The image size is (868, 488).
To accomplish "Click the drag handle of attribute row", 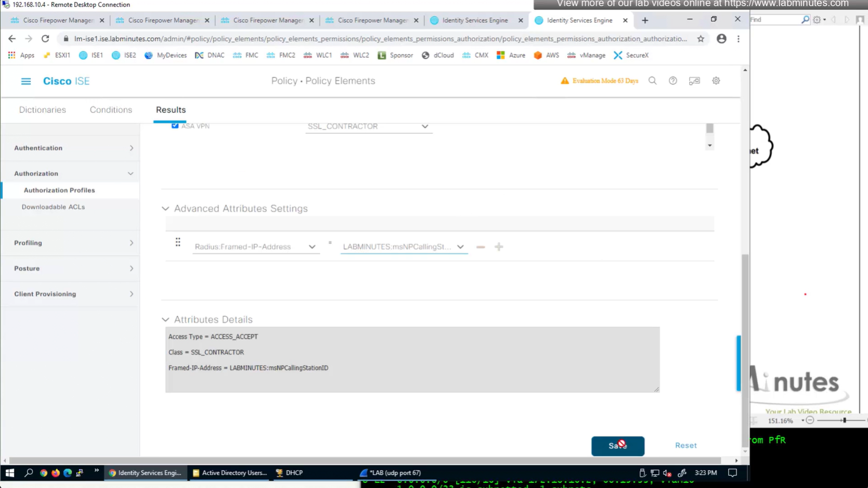I will point(178,242).
